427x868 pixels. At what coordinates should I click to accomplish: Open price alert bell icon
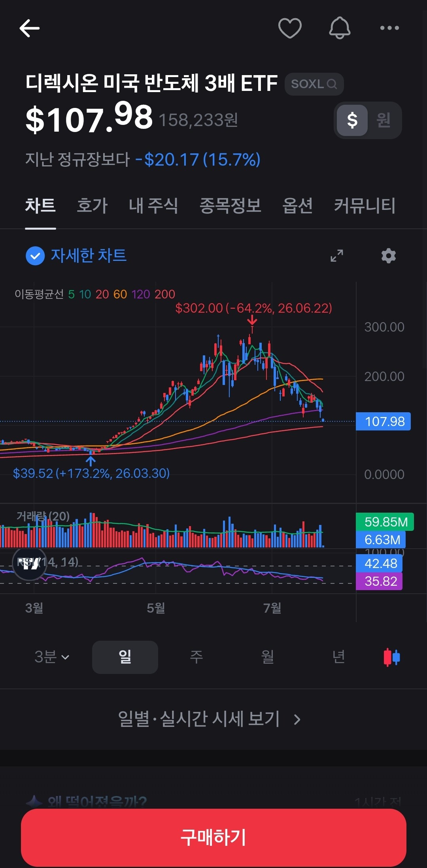click(340, 28)
